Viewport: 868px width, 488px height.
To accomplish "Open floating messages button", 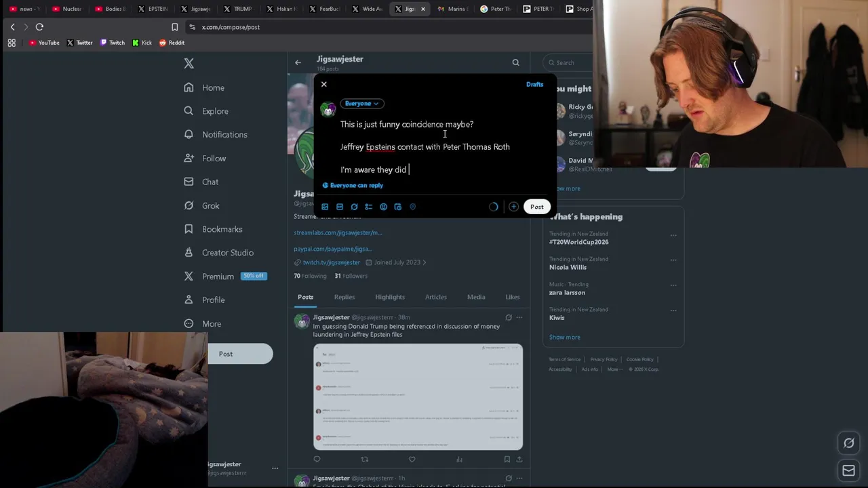I will [848, 470].
